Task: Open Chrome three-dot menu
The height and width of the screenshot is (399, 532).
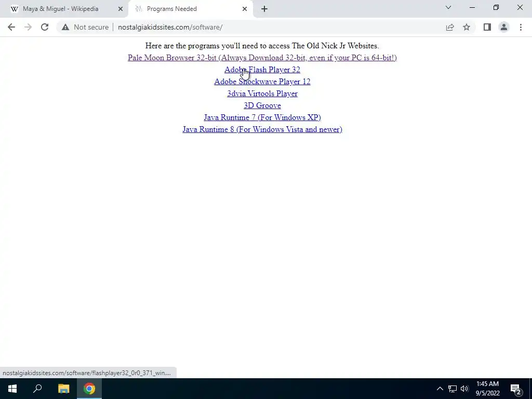Action: [x=521, y=27]
